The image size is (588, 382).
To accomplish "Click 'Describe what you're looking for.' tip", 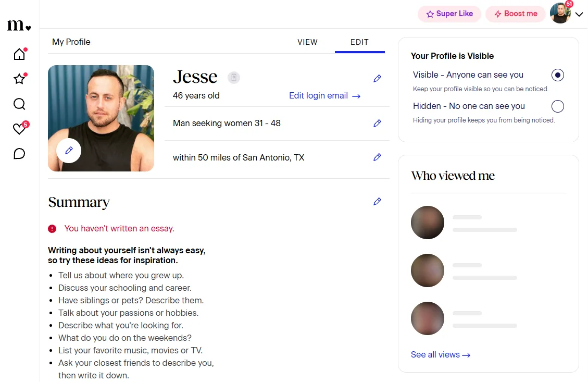I will [x=121, y=325].
